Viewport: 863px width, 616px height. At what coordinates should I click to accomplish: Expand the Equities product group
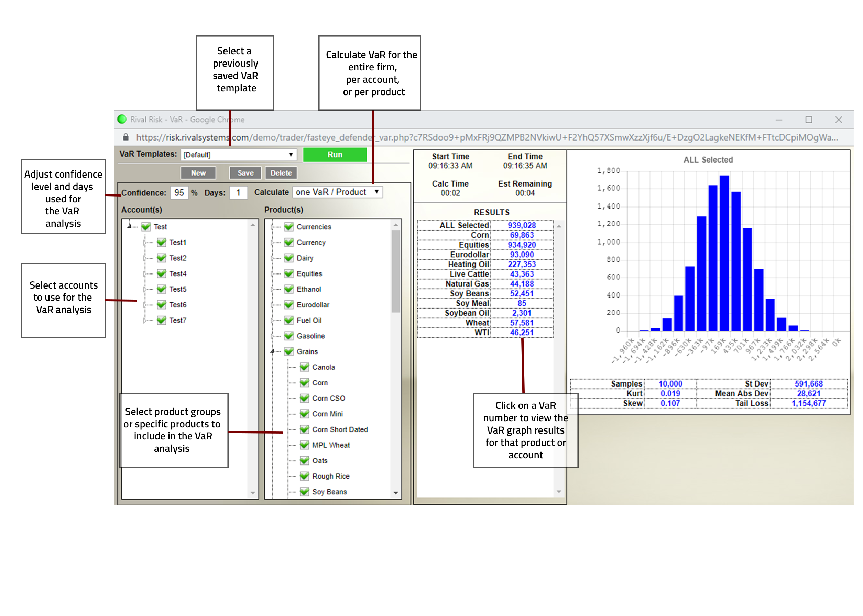(x=273, y=273)
